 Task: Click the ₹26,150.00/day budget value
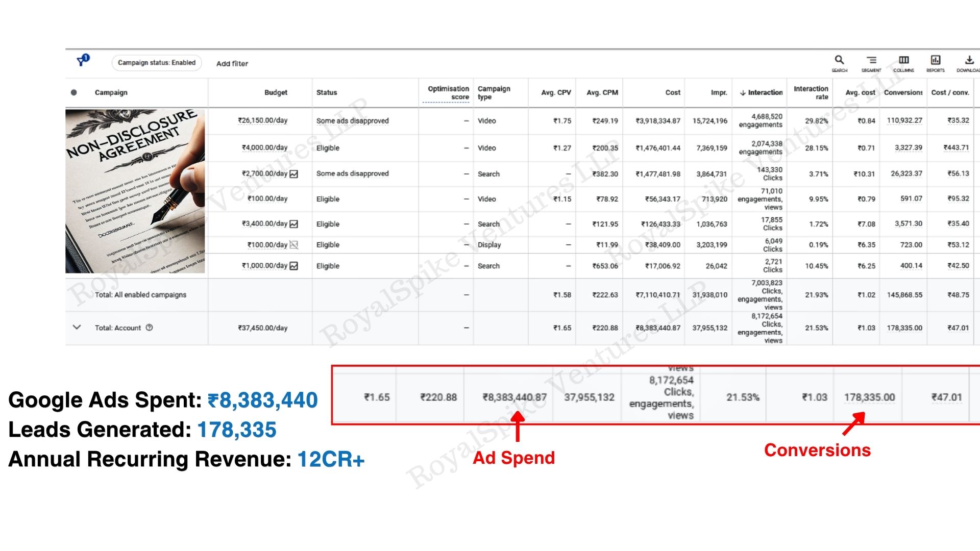262,120
